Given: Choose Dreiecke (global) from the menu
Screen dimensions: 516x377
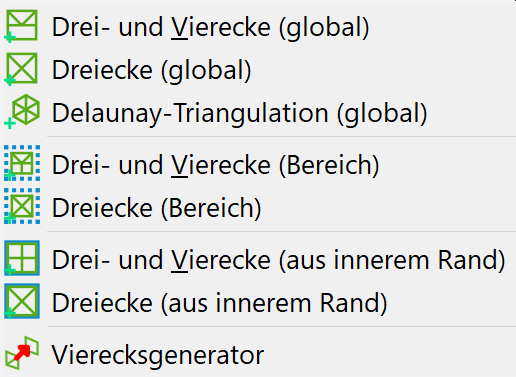Looking at the screenshot, I should pos(258,69).
